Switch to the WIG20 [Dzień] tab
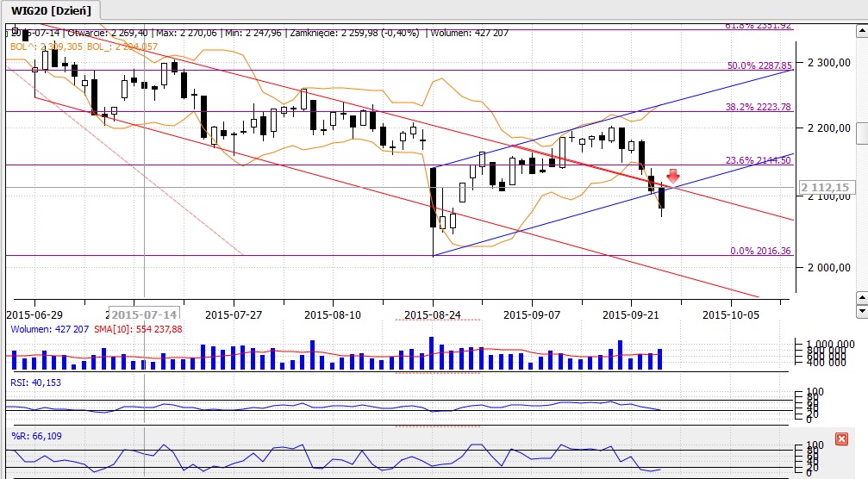This screenshot has height=479, width=868. tap(51, 10)
